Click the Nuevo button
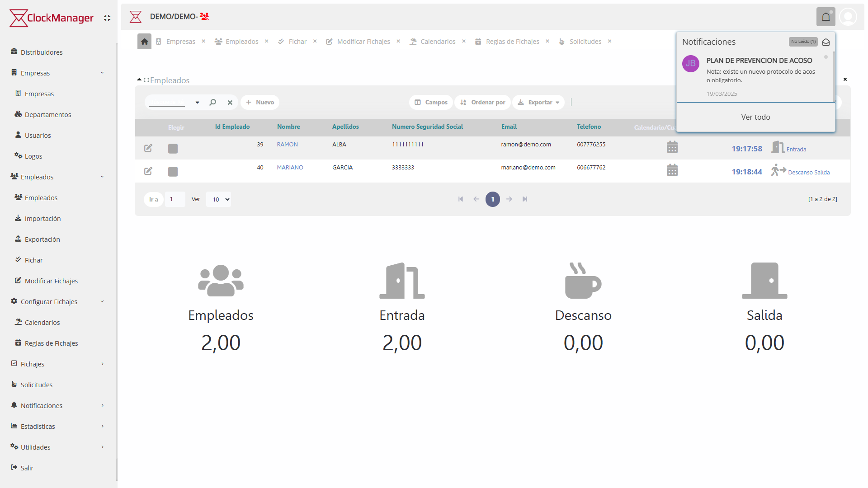Screen dimensions: 868x488 (260, 103)
